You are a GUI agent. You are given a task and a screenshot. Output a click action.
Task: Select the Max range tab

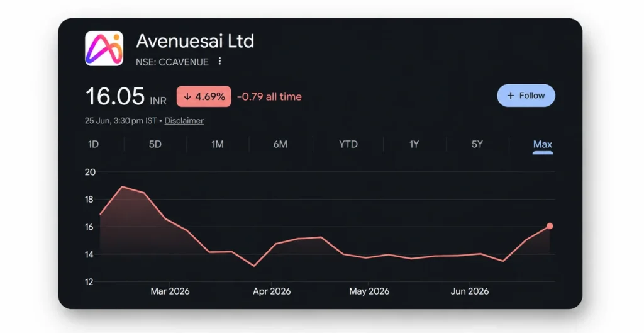[x=543, y=145]
